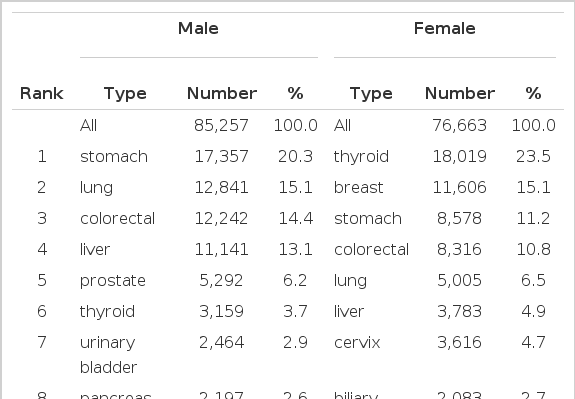Click the value 76,663 in All row
The height and width of the screenshot is (399, 575).
click(459, 126)
